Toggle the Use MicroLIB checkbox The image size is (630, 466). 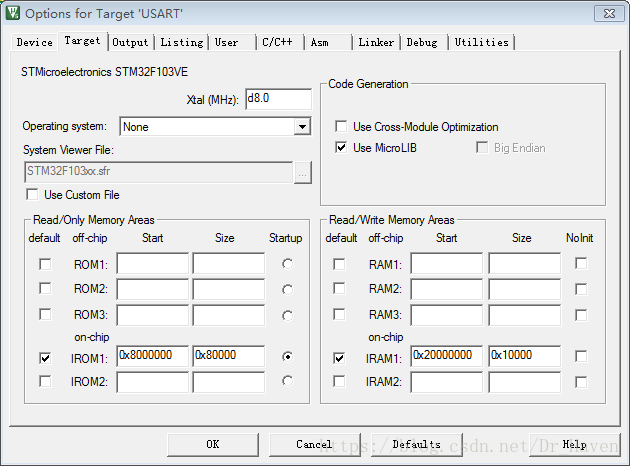(342, 148)
